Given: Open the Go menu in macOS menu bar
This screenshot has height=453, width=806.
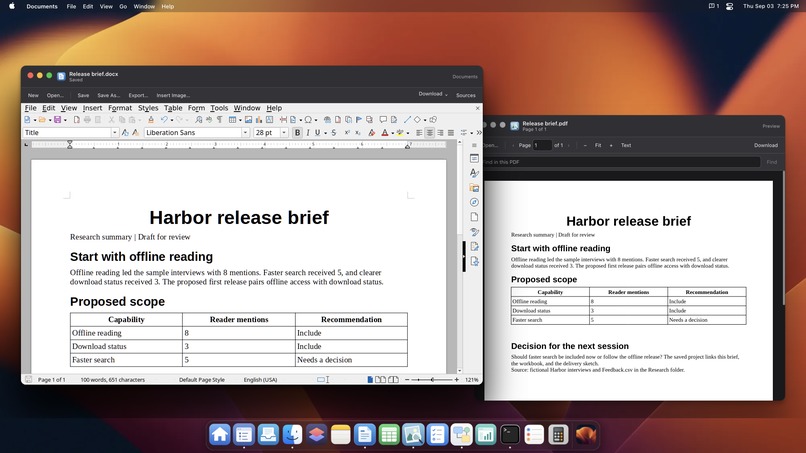Looking at the screenshot, I should click(x=123, y=6).
